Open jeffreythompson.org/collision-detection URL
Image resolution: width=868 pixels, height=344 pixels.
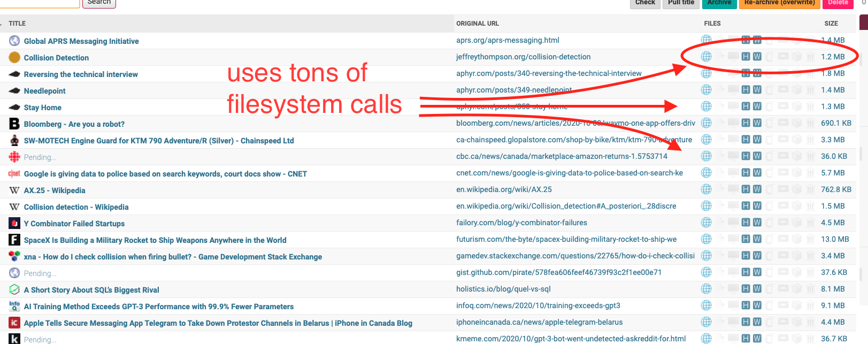[524, 57]
